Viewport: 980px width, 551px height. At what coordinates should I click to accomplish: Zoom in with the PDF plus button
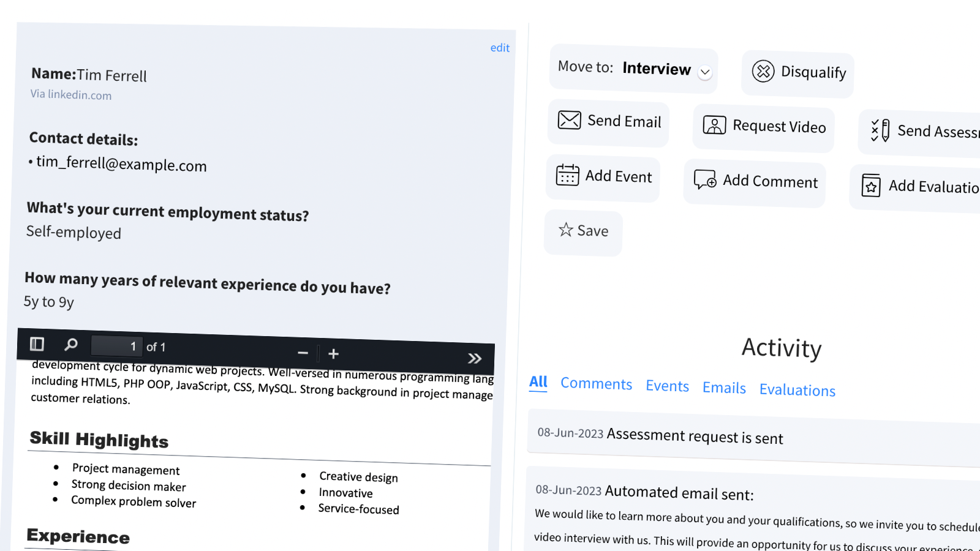[x=333, y=354]
